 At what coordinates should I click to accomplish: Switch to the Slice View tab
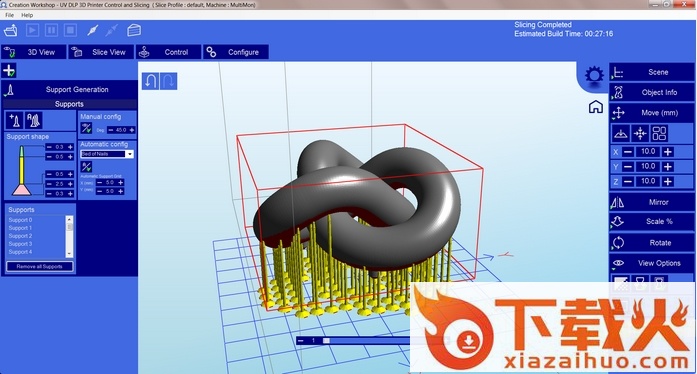coord(101,52)
